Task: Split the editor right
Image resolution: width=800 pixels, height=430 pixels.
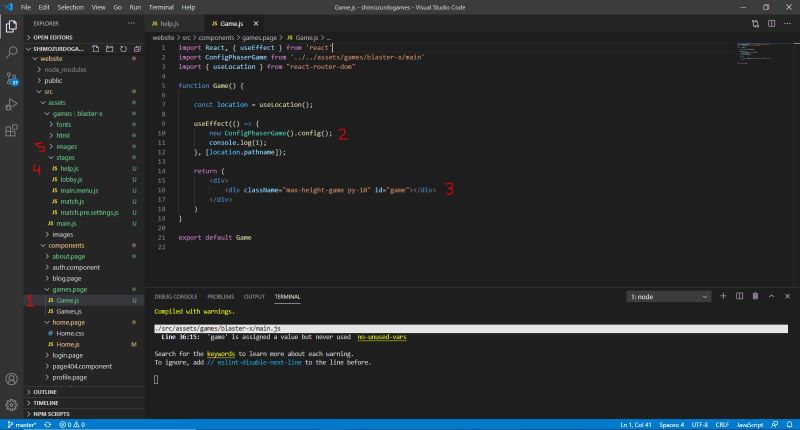Action: point(771,23)
